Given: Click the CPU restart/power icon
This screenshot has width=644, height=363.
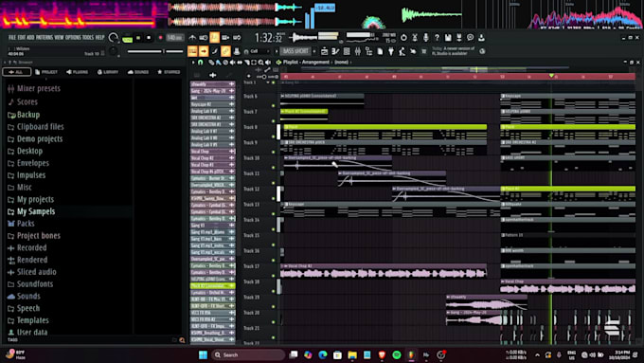Looking at the screenshot, I should (403, 38).
